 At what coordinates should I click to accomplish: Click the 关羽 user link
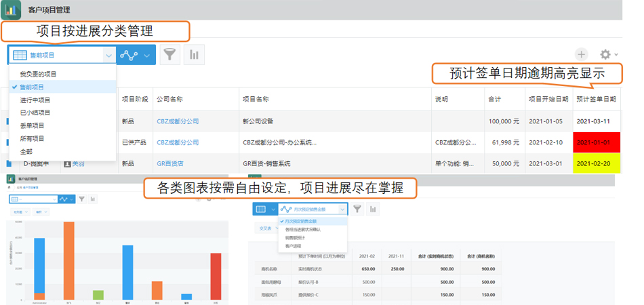[78, 163]
